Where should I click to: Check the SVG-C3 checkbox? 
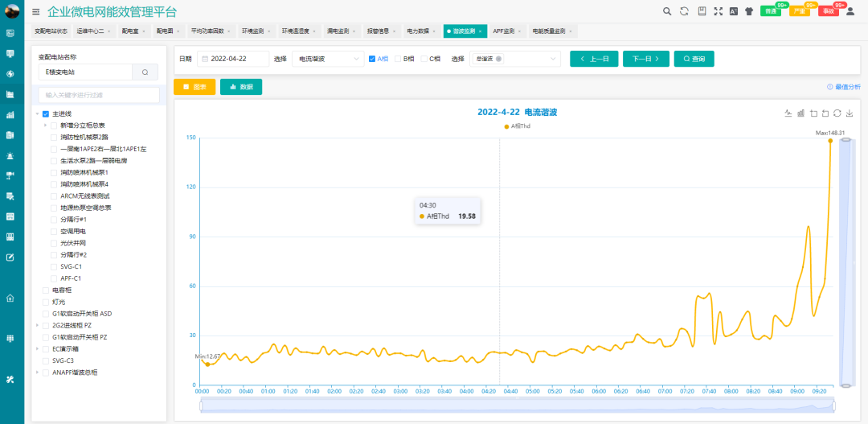(46, 360)
